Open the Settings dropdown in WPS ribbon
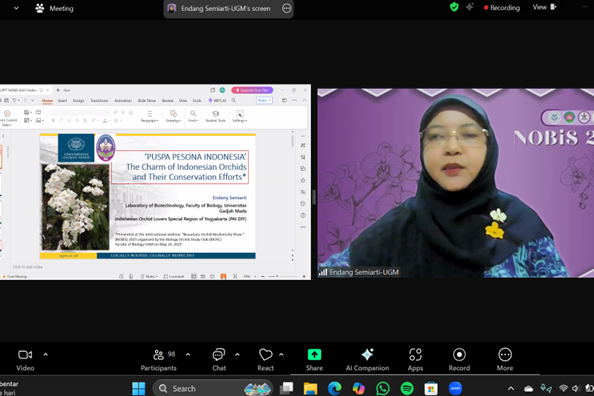The height and width of the screenshot is (396, 594). coord(240,116)
